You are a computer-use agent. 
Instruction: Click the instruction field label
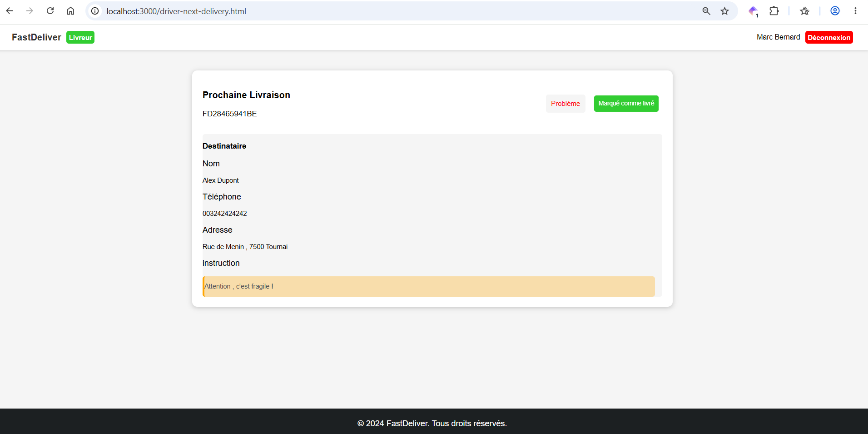[x=221, y=263]
